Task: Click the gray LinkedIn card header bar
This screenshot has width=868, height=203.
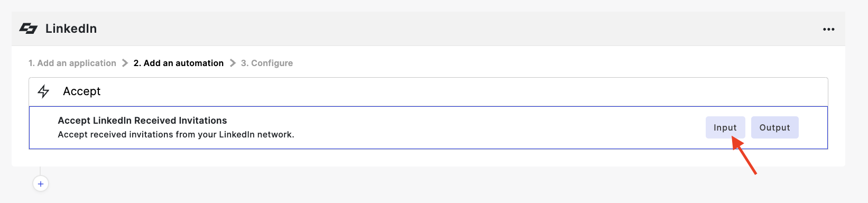Action: pyautogui.click(x=428, y=29)
